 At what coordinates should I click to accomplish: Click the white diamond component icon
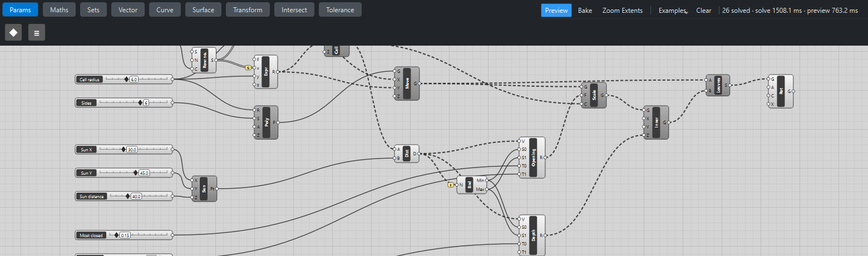pyautogui.click(x=13, y=32)
